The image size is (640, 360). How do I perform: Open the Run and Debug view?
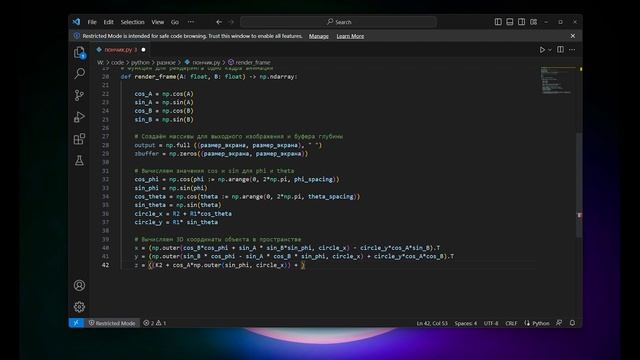[79, 117]
